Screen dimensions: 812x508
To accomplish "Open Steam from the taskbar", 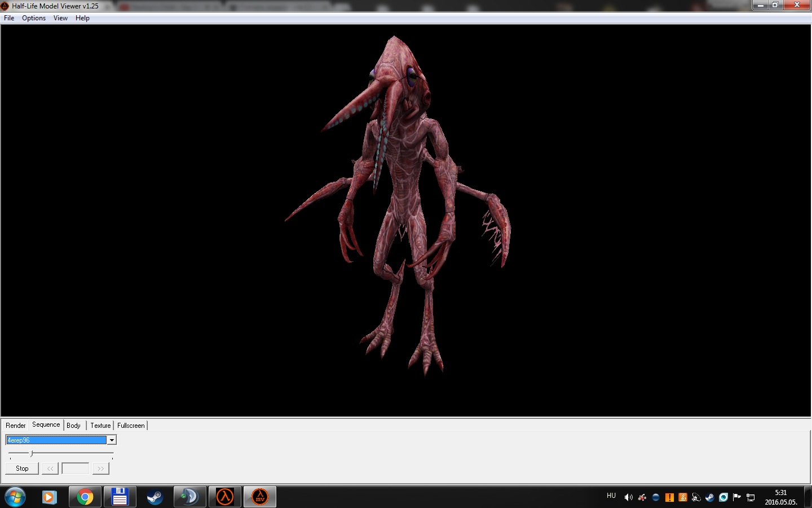I will 155,497.
